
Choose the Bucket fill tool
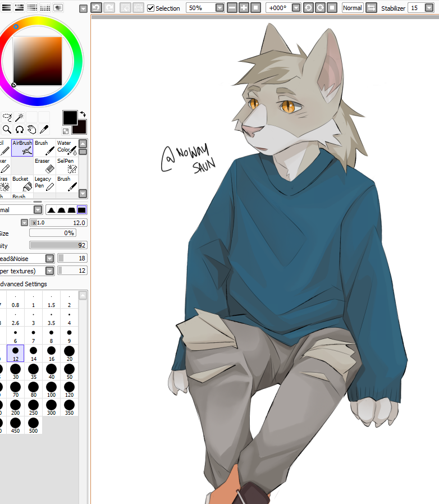pos(22,184)
